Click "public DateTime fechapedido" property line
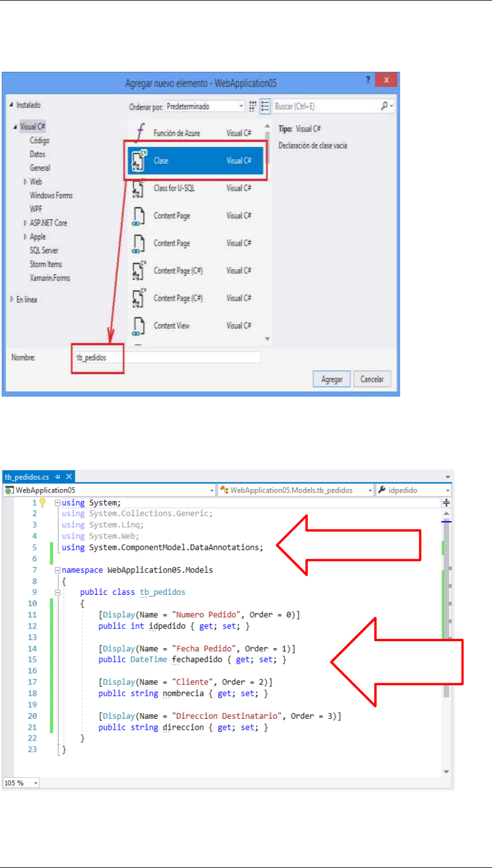The height and width of the screenshot is (868, 492). tap(192, 660)
